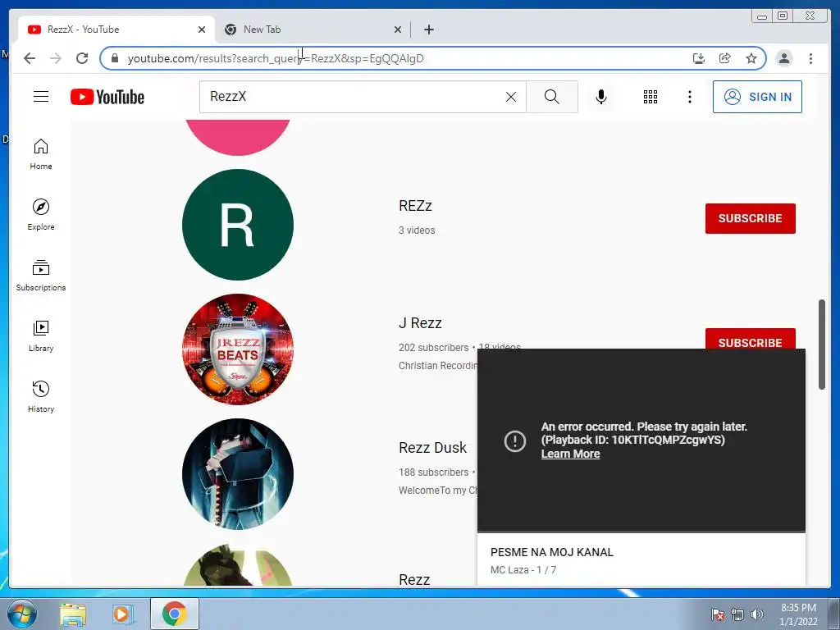The image size is (840, 630).
Task: Open Windows Media Player from the taskbar
Action: click(x=123, y=614)
